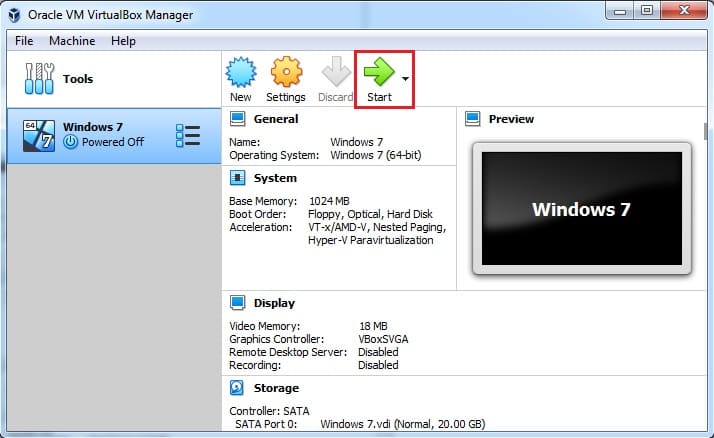This screenshot has width=714, height=438.
Task: Open the Help menu
Action: point(123,41)
